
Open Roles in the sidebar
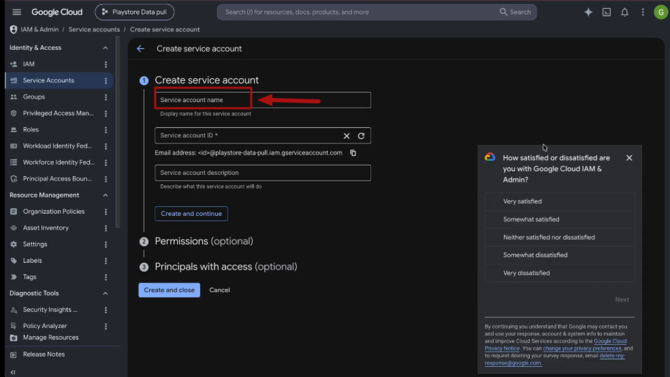pyautogui.click(x=31, y=130)
